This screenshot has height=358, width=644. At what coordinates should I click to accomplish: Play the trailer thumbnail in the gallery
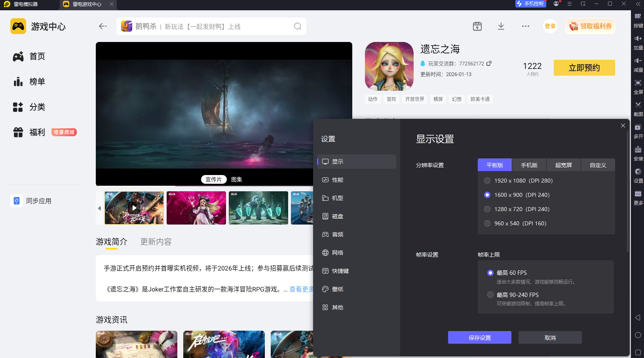(134, 208)
